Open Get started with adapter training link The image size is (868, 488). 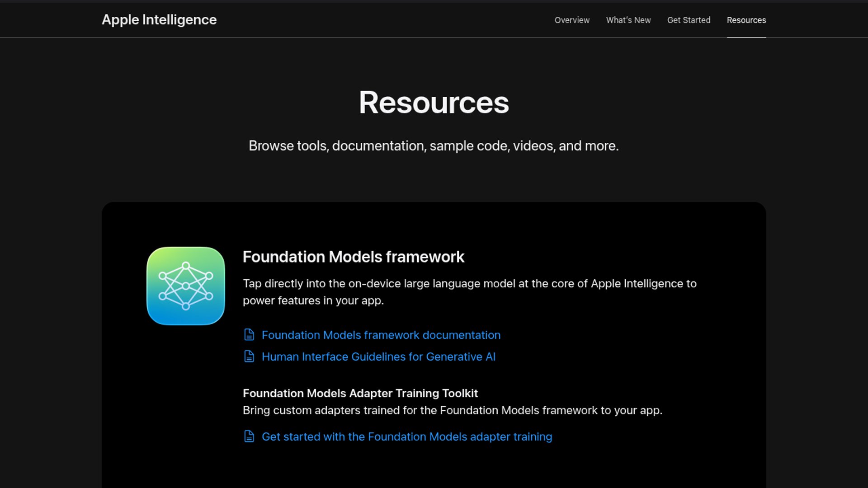(406, 436)
